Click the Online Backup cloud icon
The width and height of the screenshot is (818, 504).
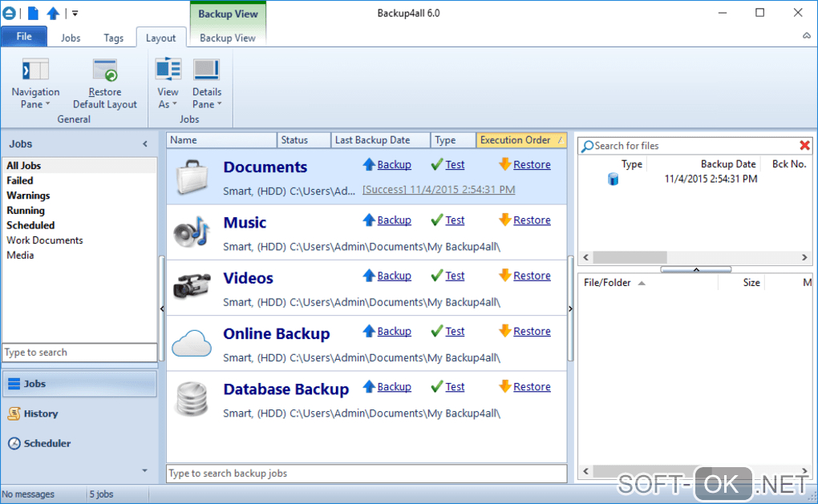point(192,343)
